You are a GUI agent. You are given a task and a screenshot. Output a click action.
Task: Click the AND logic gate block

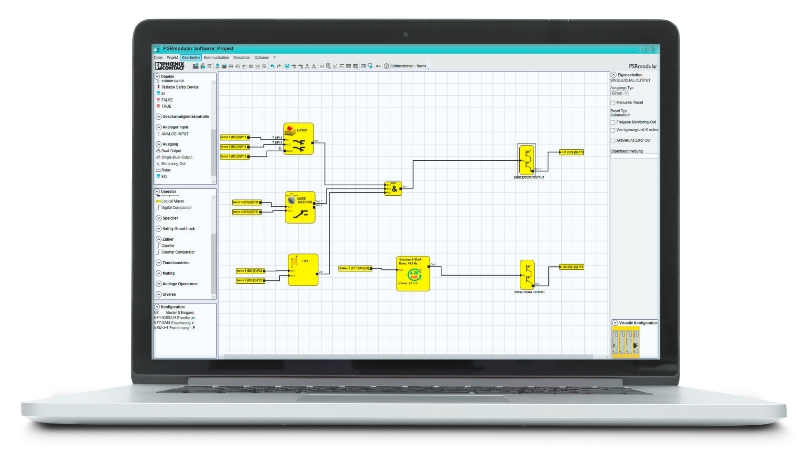coord(394,188)
